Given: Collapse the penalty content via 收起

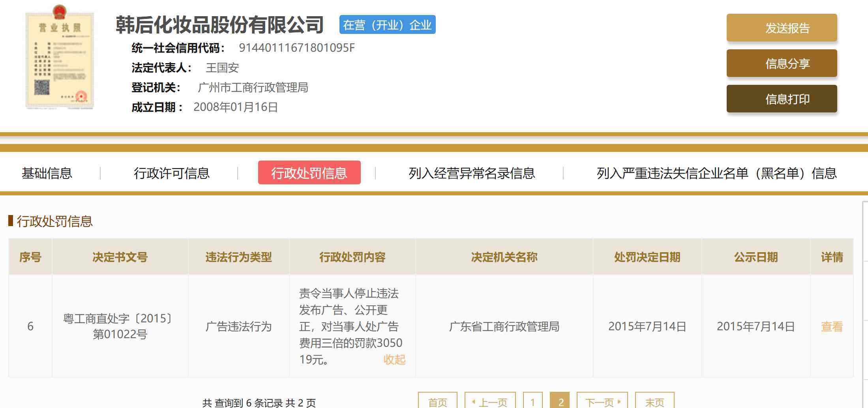Looking at the screenshot, I should pyautogui.click(x=394, y=359).
